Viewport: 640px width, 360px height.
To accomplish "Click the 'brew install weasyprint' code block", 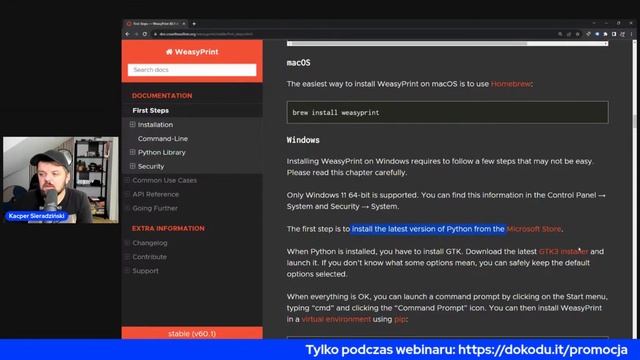I will pos(447,112).
